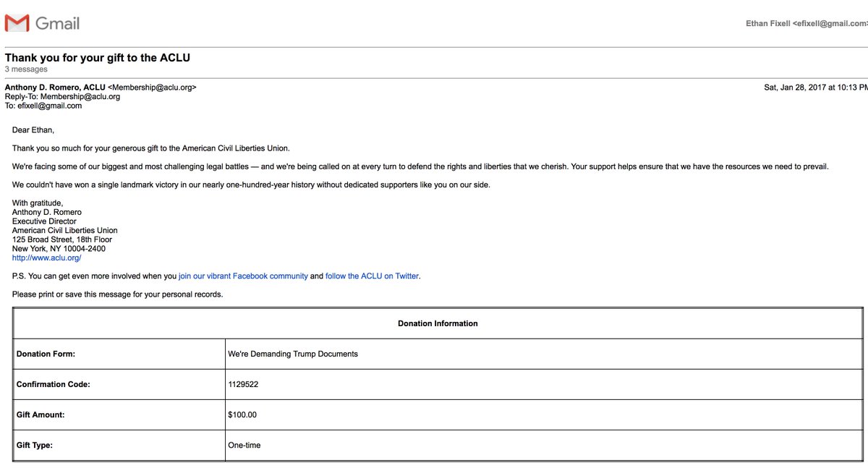
Task: Click 'American Civil Liberties Union' signature line
Action: pyautogui.click(x=65, y=231)
